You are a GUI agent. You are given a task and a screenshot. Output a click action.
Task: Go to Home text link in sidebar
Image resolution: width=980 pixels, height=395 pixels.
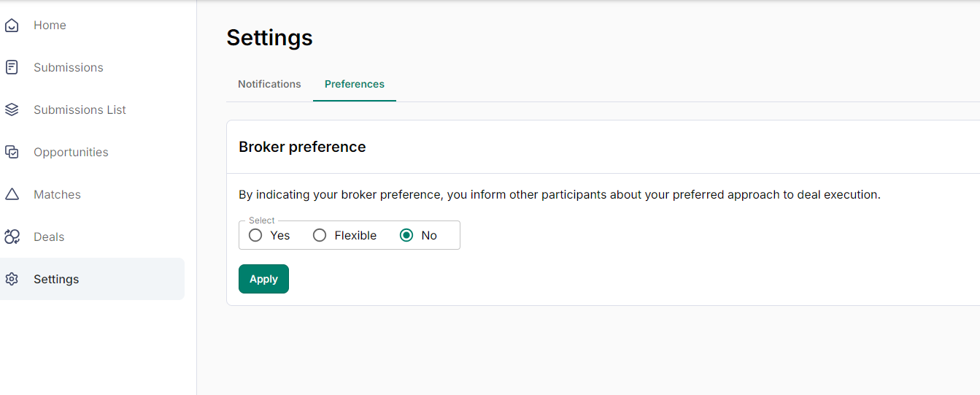click(50, 25)
